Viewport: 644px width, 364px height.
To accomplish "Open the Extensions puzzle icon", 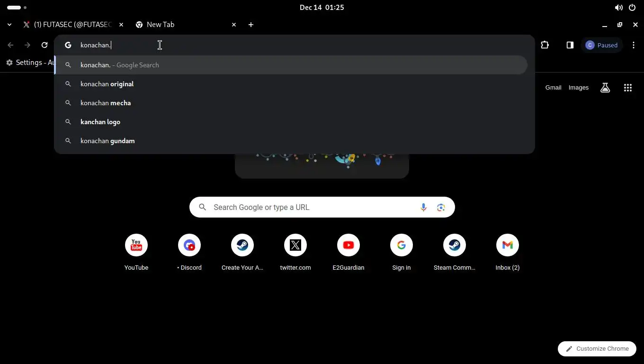I will pyautogui.click(x=545, y=45).
